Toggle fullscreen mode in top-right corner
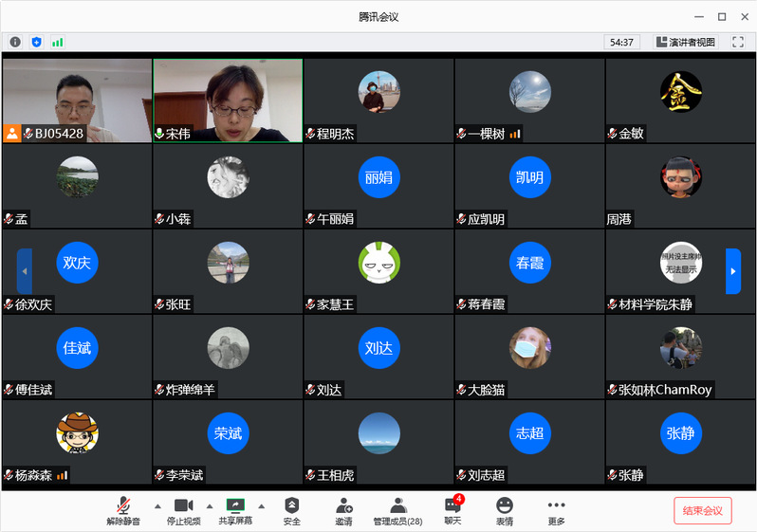Screen dimensions: 757x532 737,42
